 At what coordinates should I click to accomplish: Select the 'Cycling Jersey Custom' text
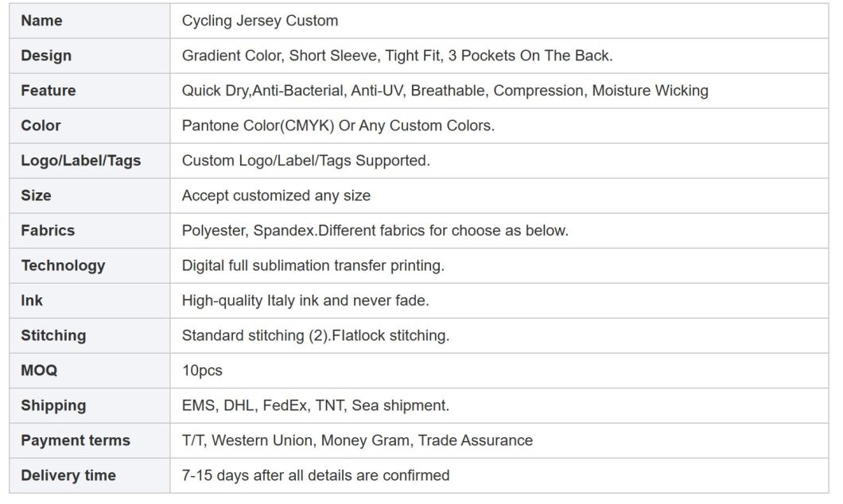260,21
